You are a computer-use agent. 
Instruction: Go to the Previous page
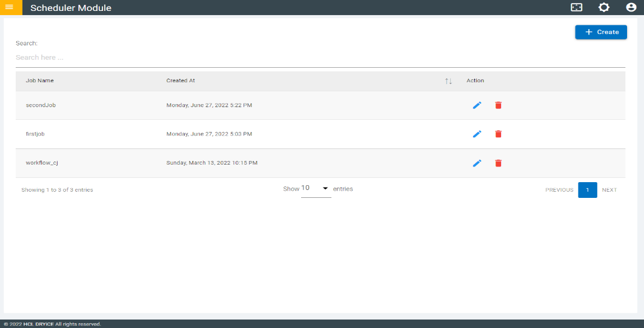point(559,190)
